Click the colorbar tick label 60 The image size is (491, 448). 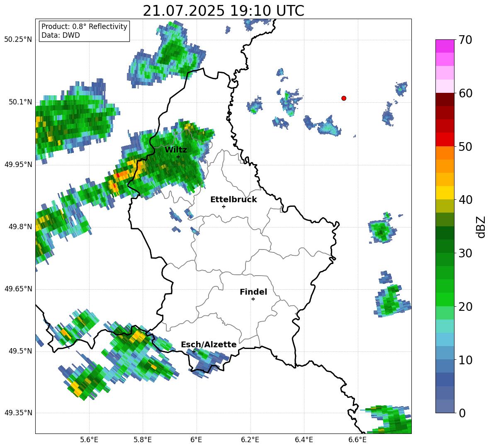(x=465, y=93)
